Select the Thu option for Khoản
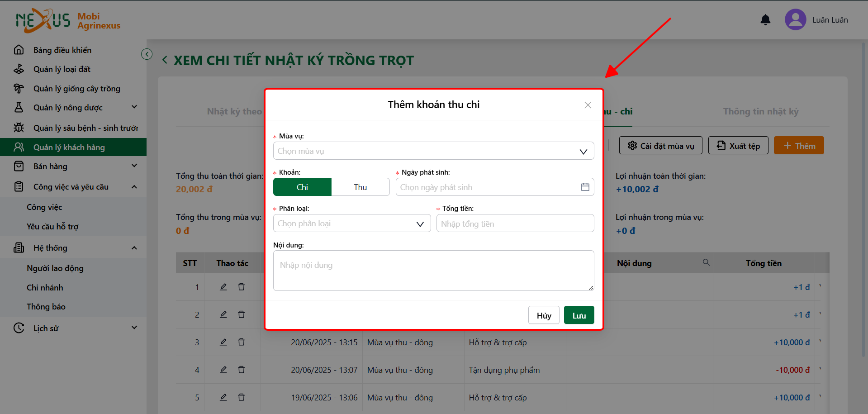868x414 pixels. [360, 187]
